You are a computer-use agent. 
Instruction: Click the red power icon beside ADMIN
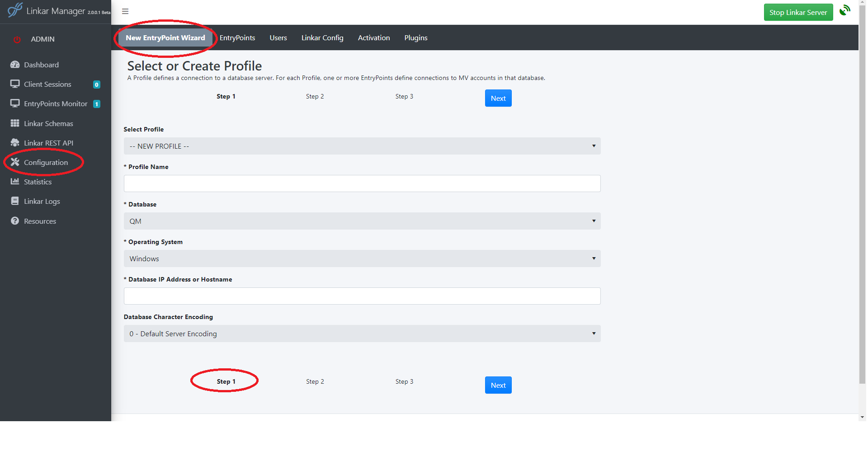17,39
